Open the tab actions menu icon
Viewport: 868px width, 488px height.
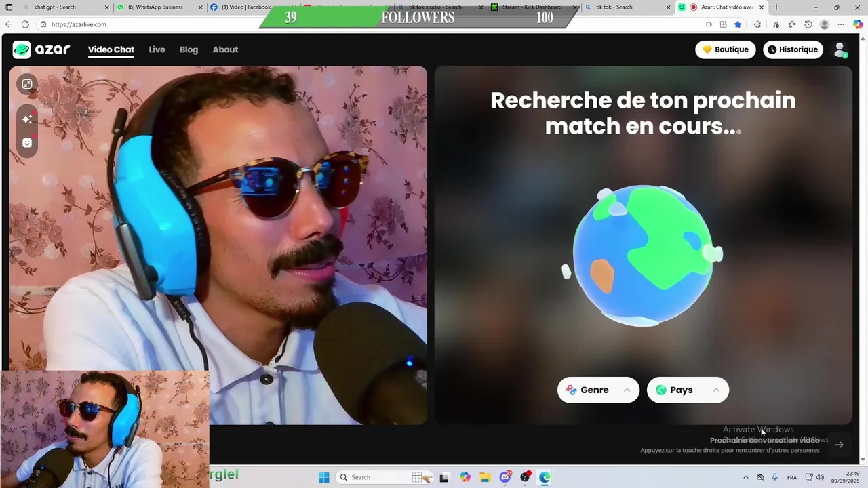[x=9, y=7]
